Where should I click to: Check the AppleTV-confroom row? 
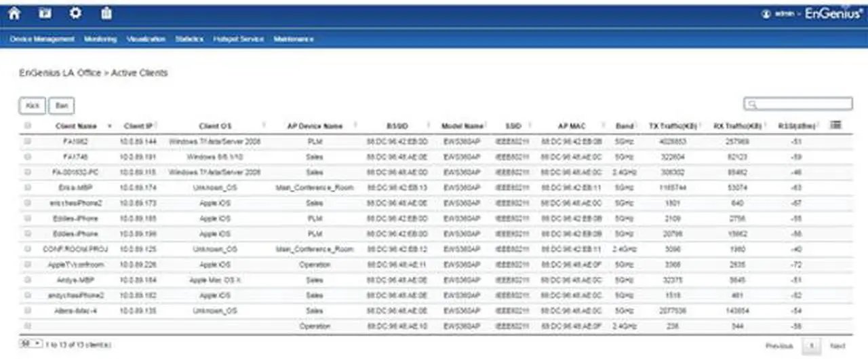tap(28, 265)
